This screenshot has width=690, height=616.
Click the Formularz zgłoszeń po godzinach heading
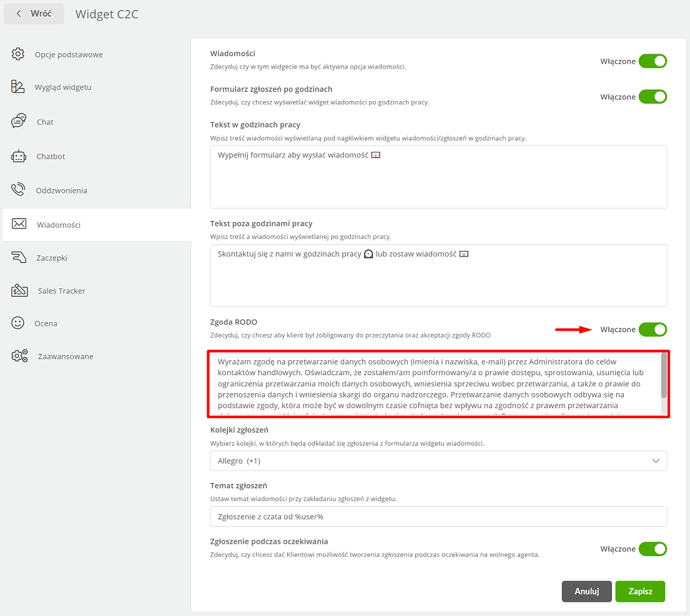point(271,89)
